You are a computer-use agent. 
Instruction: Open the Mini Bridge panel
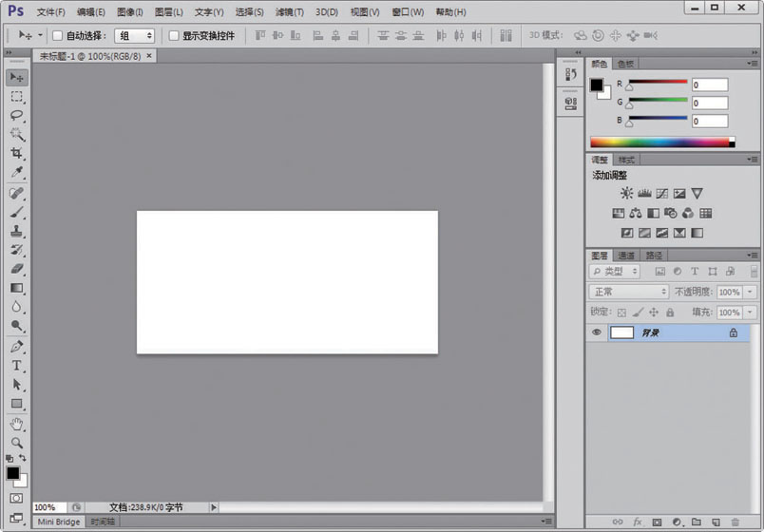(x=59, y=522)
